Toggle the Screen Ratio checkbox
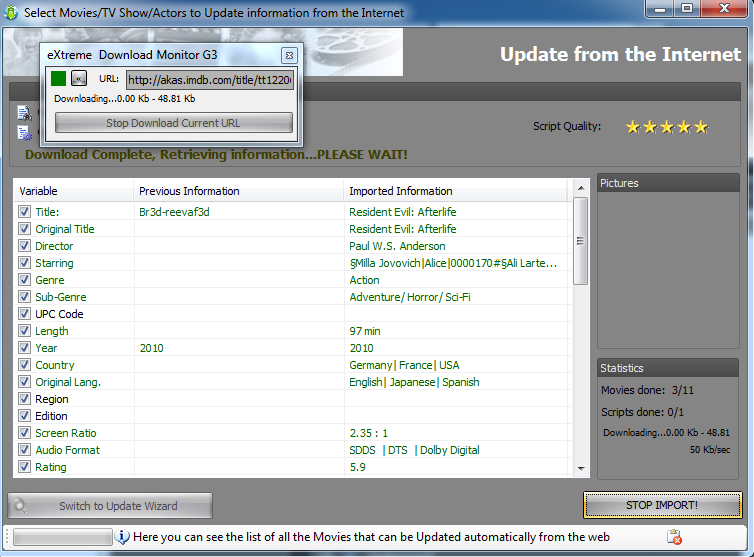754x557 pixels. tap(24, 432)
